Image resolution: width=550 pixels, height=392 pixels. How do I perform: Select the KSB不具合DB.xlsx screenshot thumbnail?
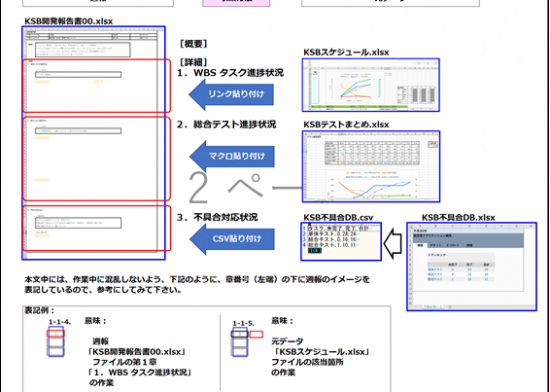click(x=472, y=266)
